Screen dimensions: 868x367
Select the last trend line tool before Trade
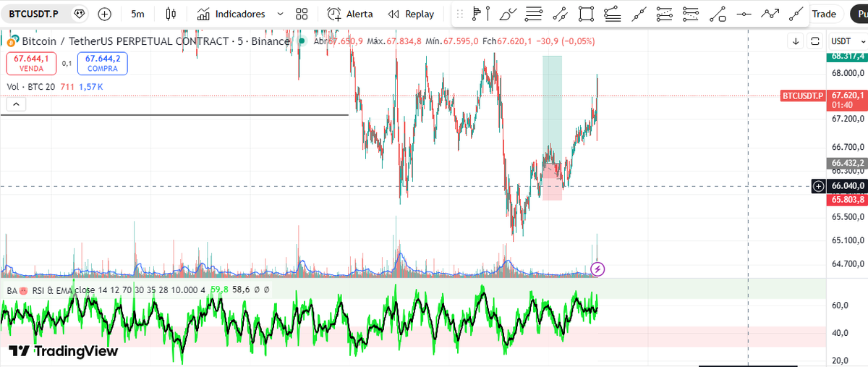point(796,14)
